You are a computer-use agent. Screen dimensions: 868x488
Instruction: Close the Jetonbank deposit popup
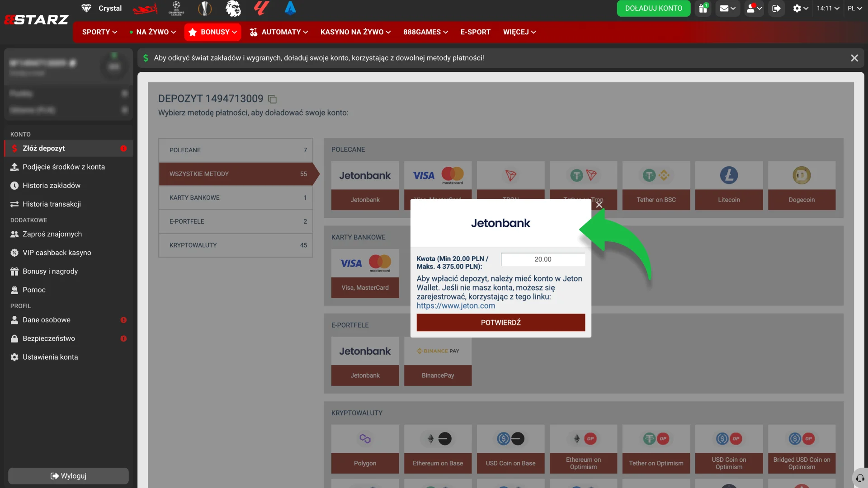coord(599,205)
